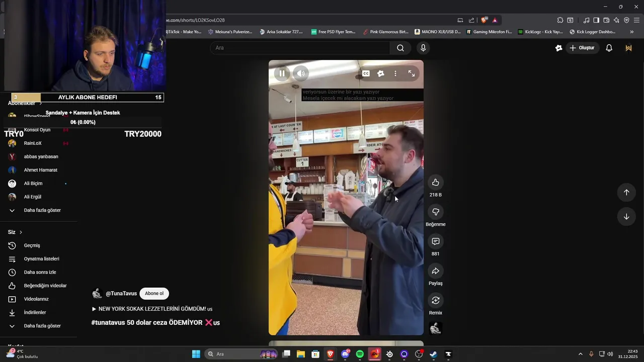The width and height of the screenshot is (644, 362).
Task: Open the 881 comments panel
Action: pos(436,242)
